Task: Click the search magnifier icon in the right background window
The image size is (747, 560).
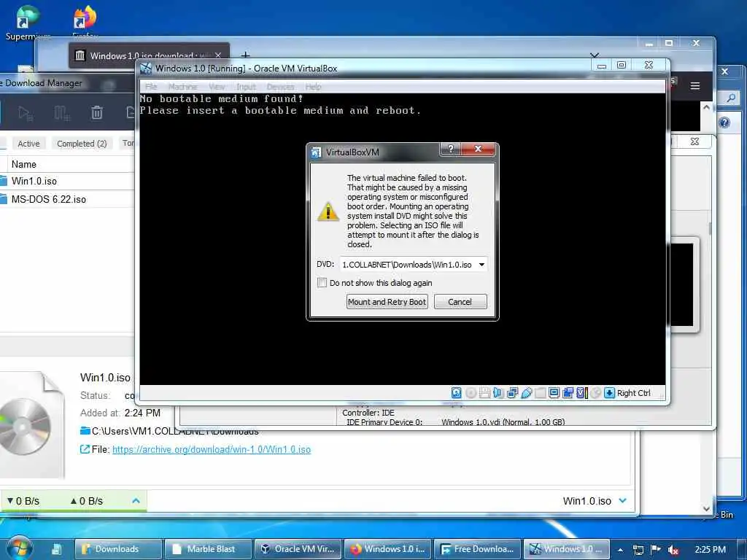Action: pos(731,98)
